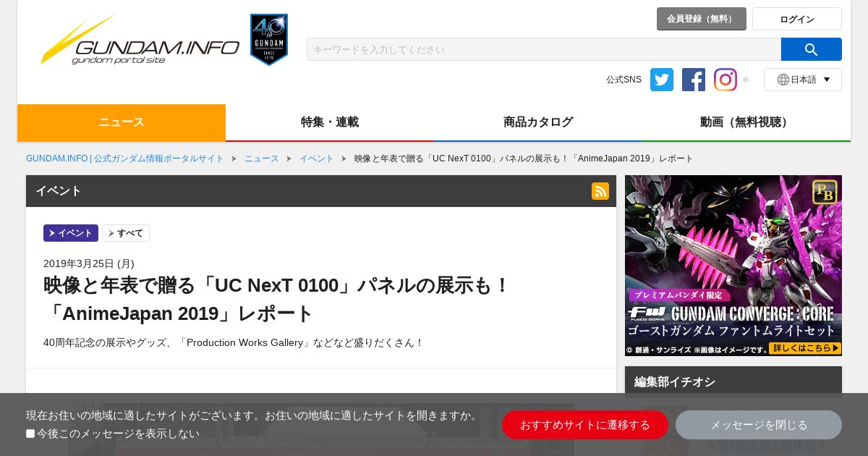Click the Premium Bandai PB badge
This screenshot has height=456, width=868.
point(825,192)
